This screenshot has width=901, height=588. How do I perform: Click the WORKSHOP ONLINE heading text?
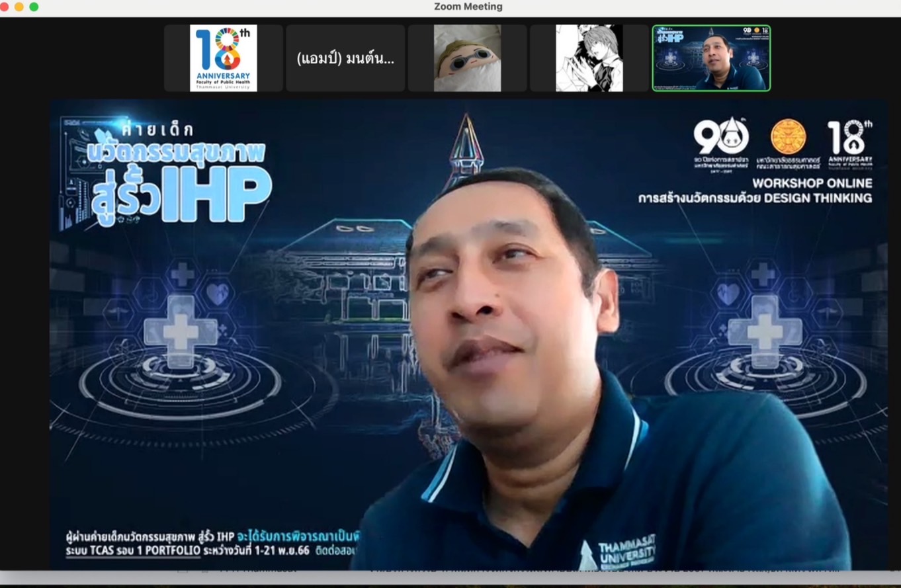(x=812, y=183)
